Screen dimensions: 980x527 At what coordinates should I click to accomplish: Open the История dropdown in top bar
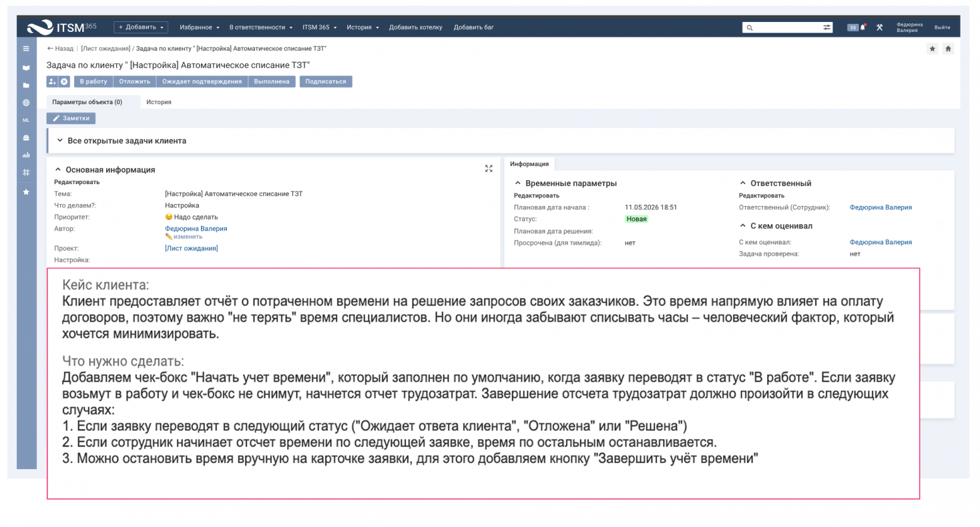[x=362, y=27]
